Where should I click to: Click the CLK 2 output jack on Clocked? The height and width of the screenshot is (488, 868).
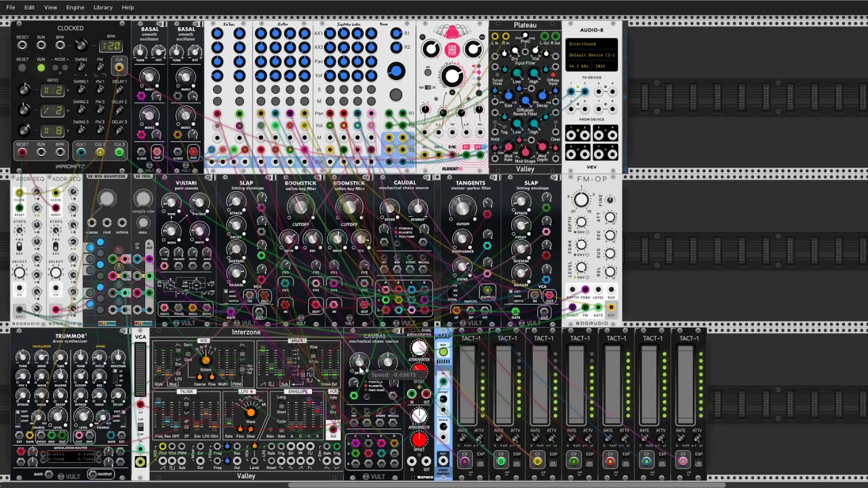pos(100,152)
